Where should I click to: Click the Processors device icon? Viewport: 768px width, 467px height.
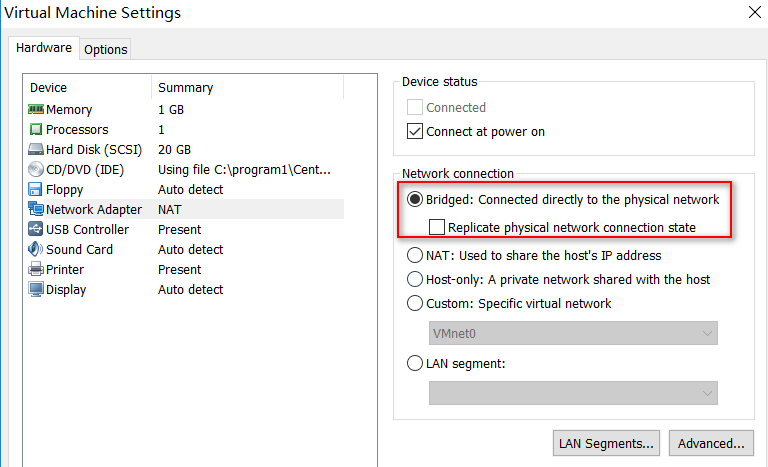[x=36, y=129]
